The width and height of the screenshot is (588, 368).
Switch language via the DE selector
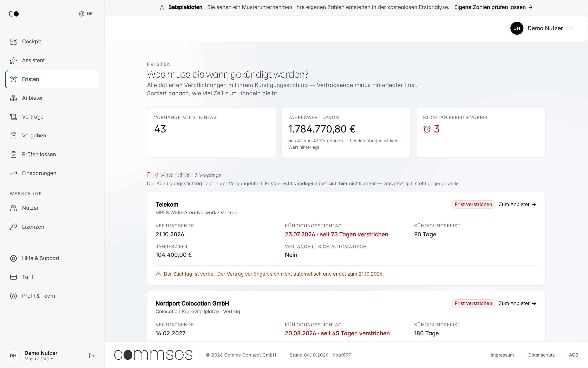[x=86, y=14]
